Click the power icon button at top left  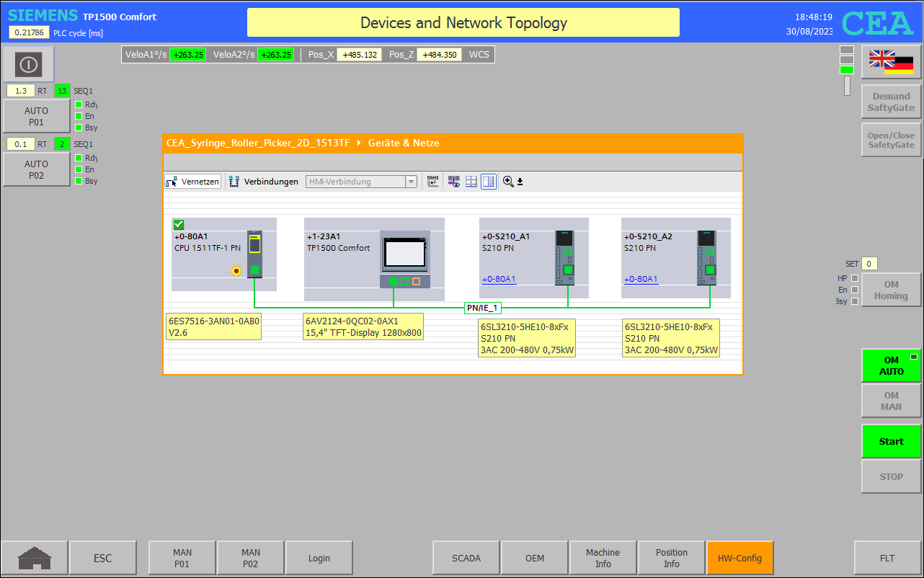pos(28,65)
